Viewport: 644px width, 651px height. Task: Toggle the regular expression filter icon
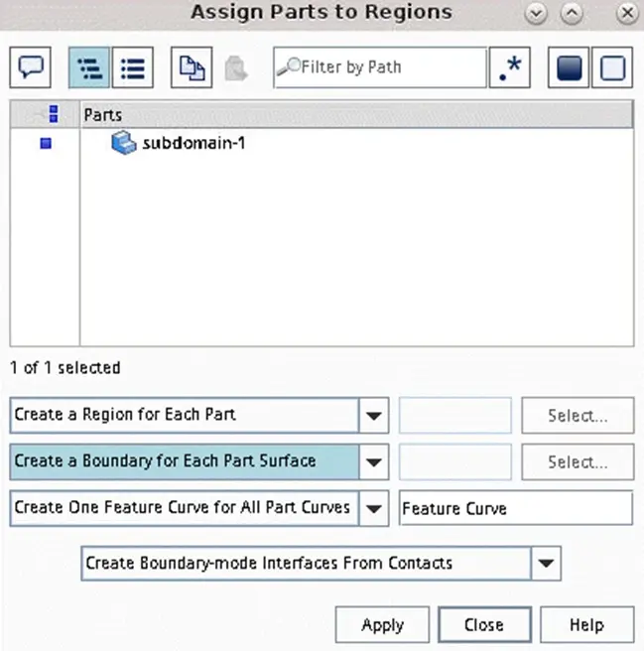(510, 67)
